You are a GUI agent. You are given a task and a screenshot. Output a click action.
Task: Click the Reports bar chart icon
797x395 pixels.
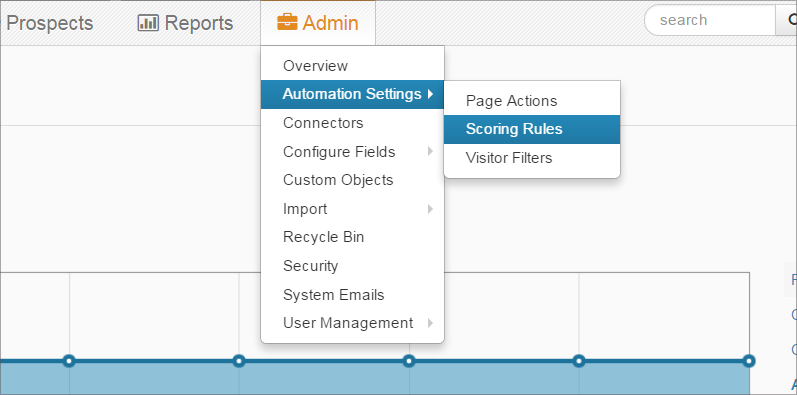(x=148, y=23)
